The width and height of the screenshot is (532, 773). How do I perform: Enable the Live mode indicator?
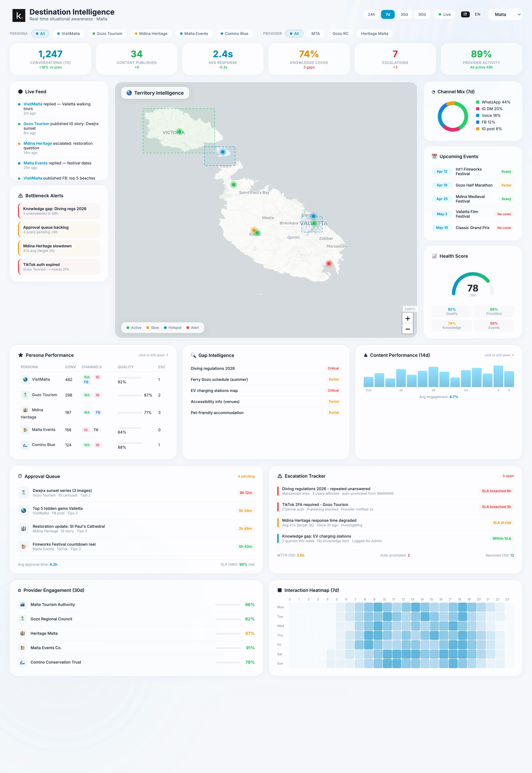[x=445, y=14]
